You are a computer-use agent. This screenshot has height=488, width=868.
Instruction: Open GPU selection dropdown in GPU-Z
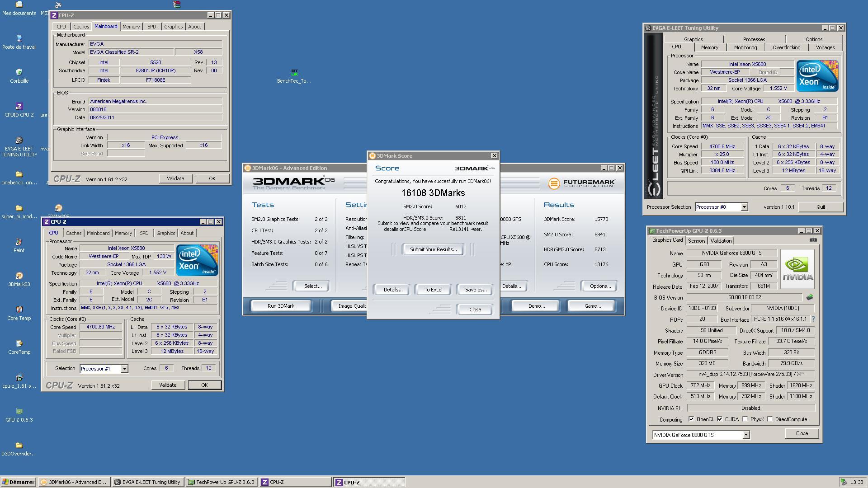pos(746,435)
